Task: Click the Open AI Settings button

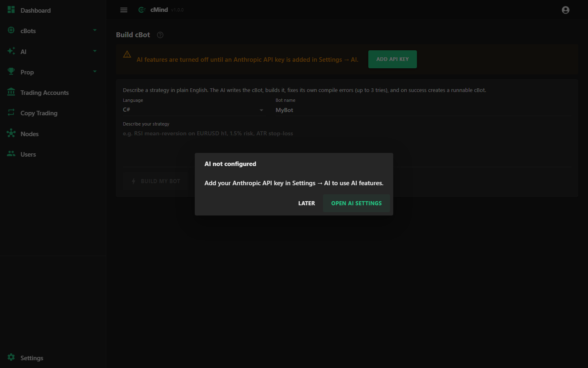Action: pyautogui.click(x=356, y=203)
